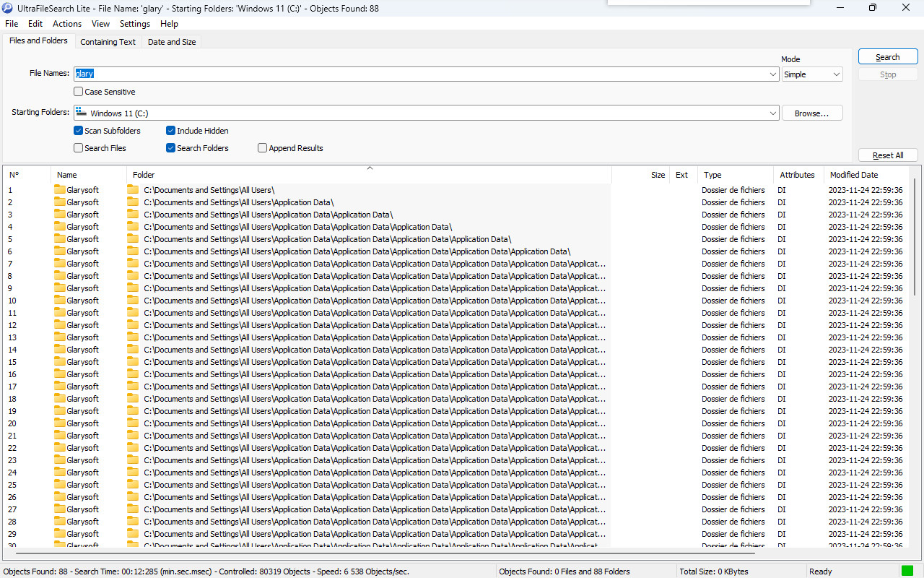The height and width of the screenshot is (578, 924).
Task: Open the Edit menu
Action: click(35, 24)
